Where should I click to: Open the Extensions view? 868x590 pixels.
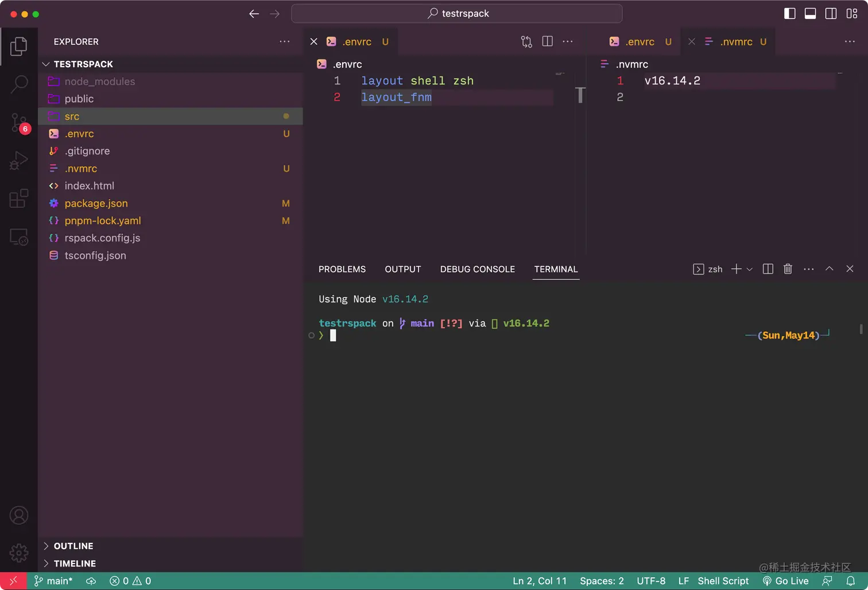click(19, 199)
